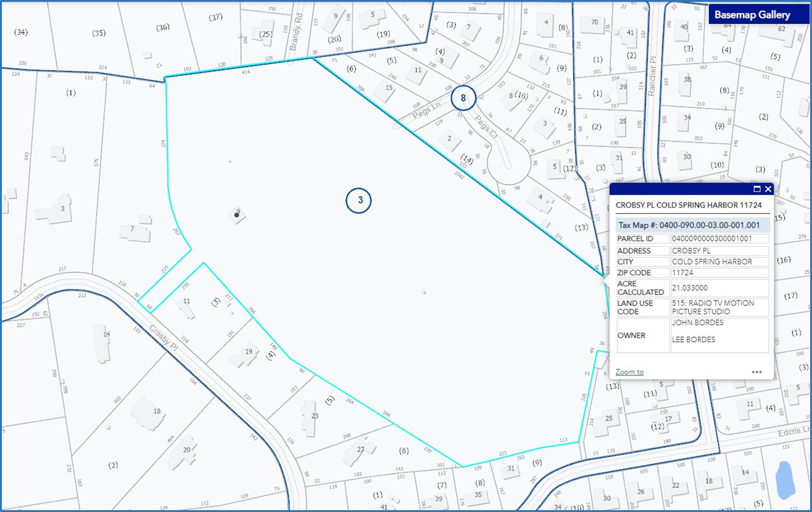Click the LAND USE CODE value cell
Viewport: 812px width, 512px height.
click(719, 308)
